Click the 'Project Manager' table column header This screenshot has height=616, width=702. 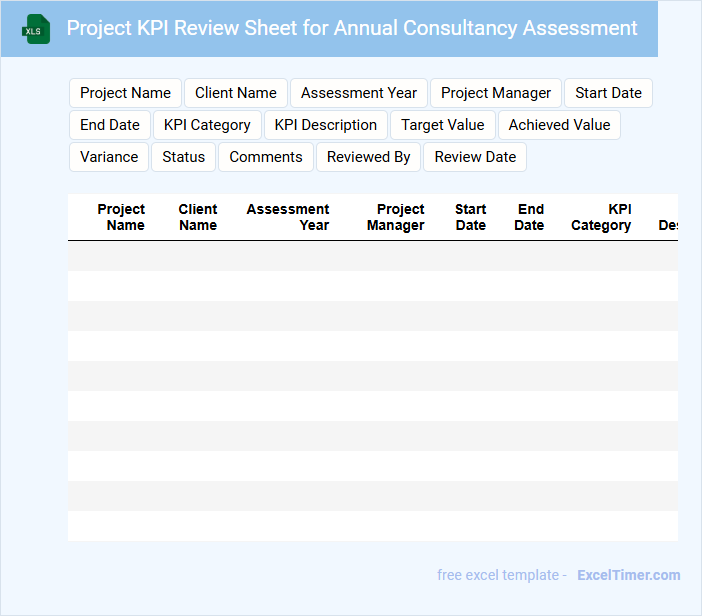[x=396, y=217]
